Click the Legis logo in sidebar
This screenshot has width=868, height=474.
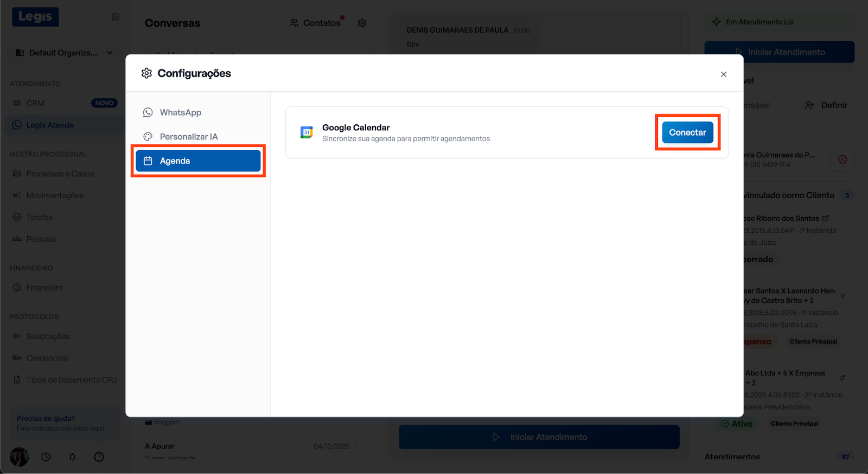(x=35, y=17)
